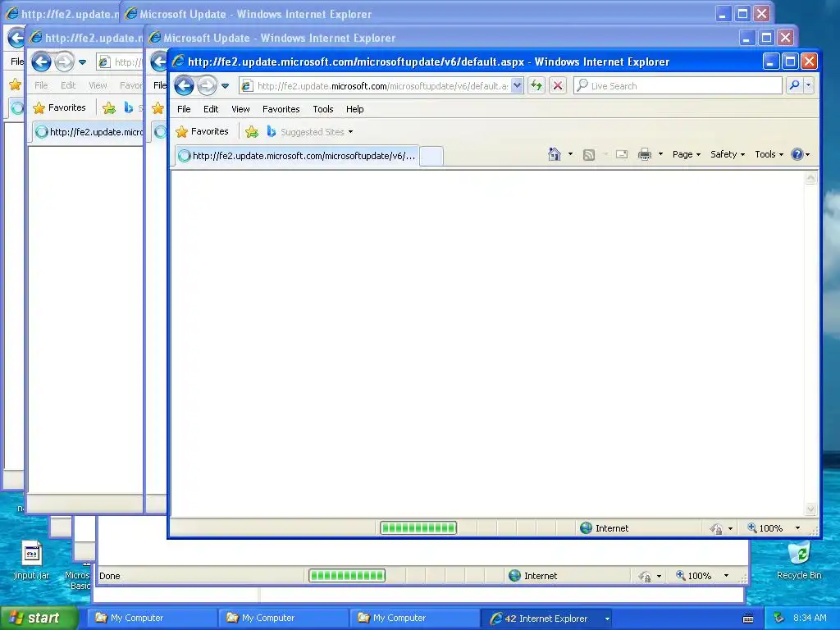This screenshot has width=840, height=630.
Task: Open the search provider options arrow
Action: [808, 85]
